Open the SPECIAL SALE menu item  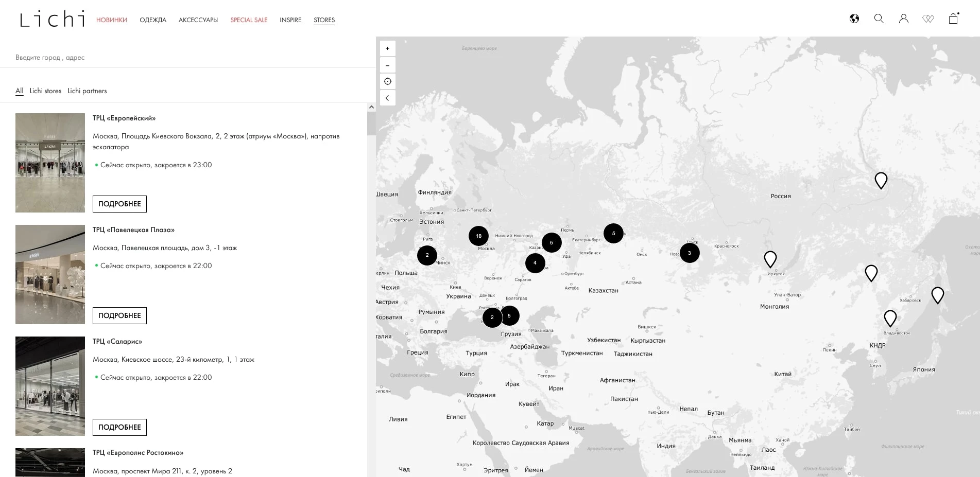[x=249, y=20]
